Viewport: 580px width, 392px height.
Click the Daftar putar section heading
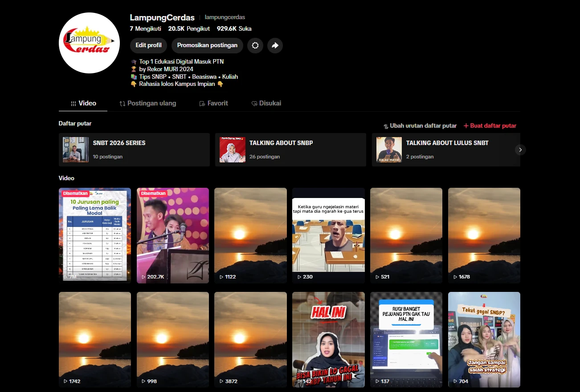(x=75, y=123)
